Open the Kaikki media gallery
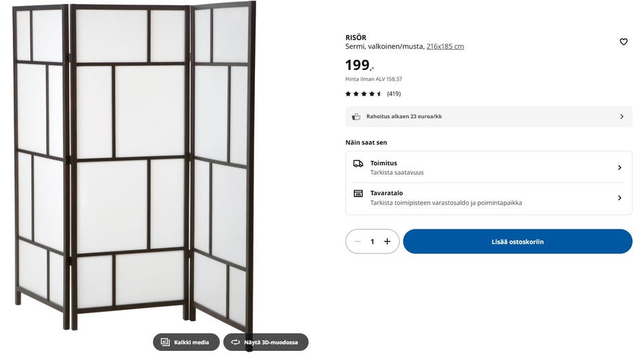The image size is (644, 361). pyautogui.click(x=185, y=342)
